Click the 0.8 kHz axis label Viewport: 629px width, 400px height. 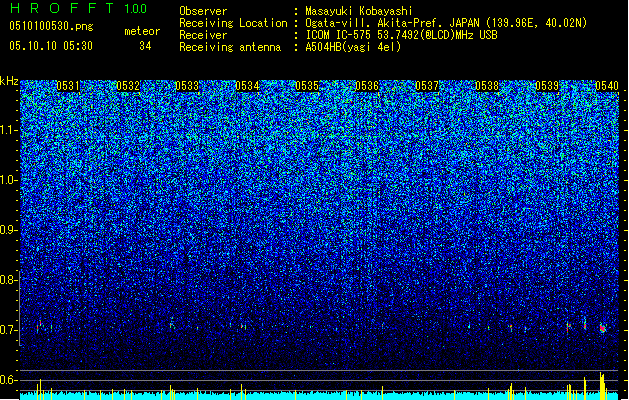click(9, 280)
